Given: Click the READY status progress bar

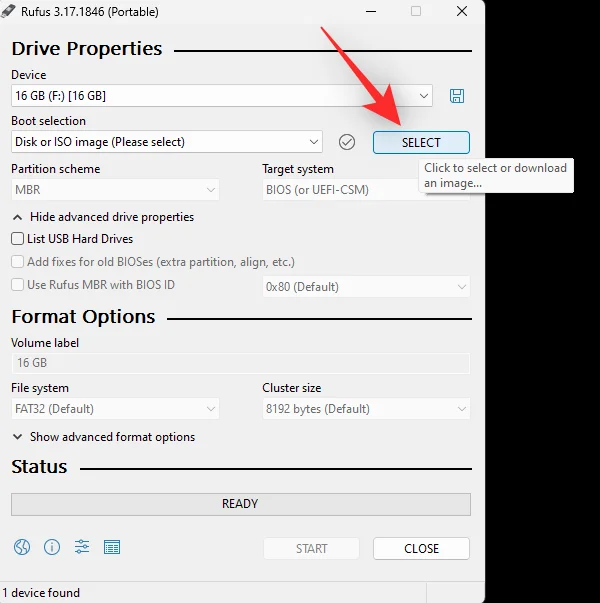Looking at the screenshot, I should click(x=241, y=504).
